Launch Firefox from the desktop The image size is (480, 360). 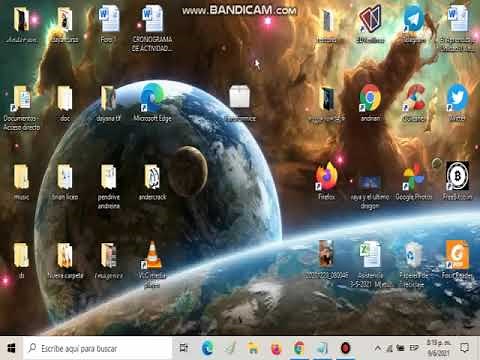point(327,177)
